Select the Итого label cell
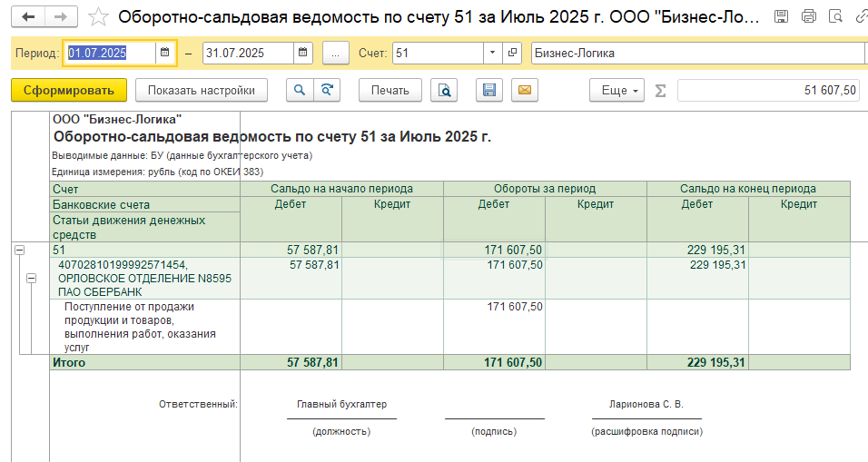Viewport: 868px width, 462px height. (x=144, y=362)
